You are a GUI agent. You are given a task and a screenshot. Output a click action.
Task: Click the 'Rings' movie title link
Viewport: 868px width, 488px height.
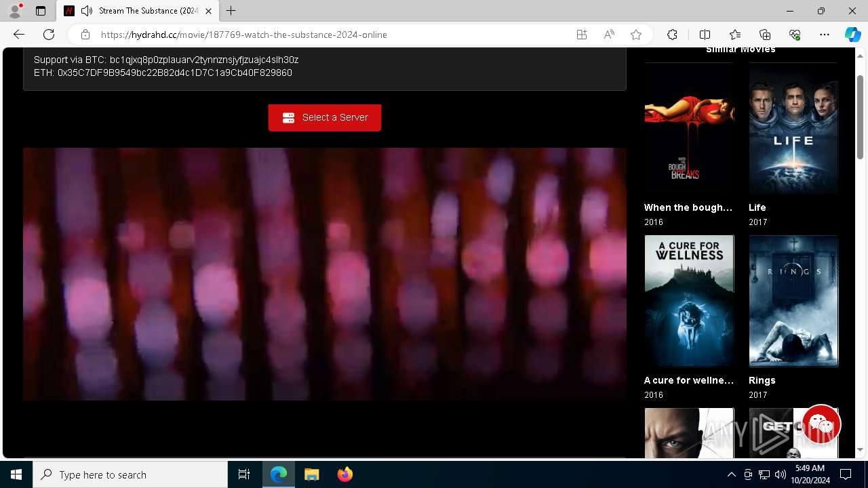click(x=762, y=380)
